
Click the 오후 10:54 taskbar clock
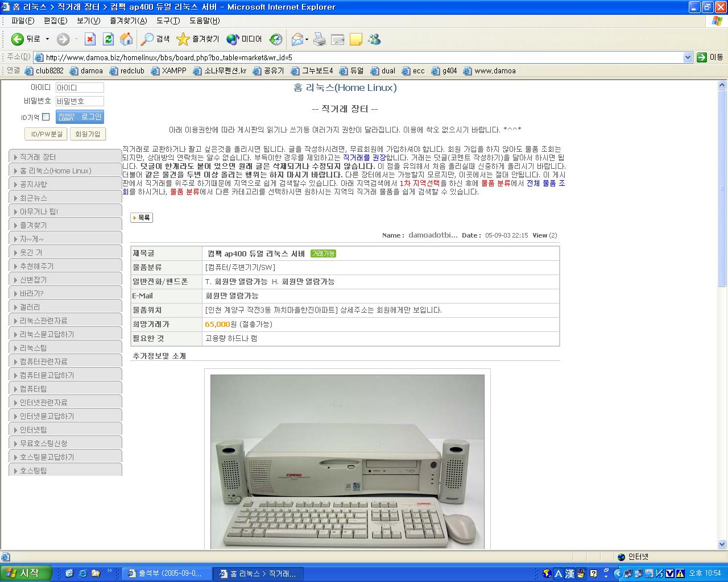pyautogui.click(x=705, y=573)
